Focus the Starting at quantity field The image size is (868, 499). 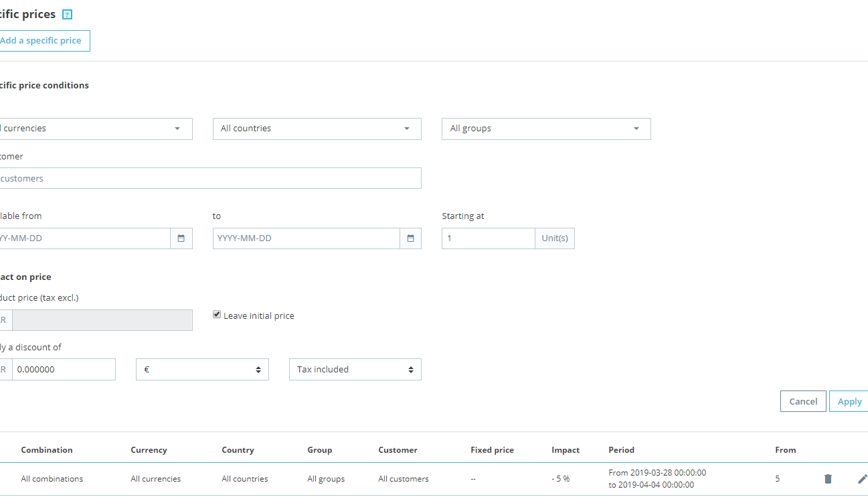pos(489,238)
